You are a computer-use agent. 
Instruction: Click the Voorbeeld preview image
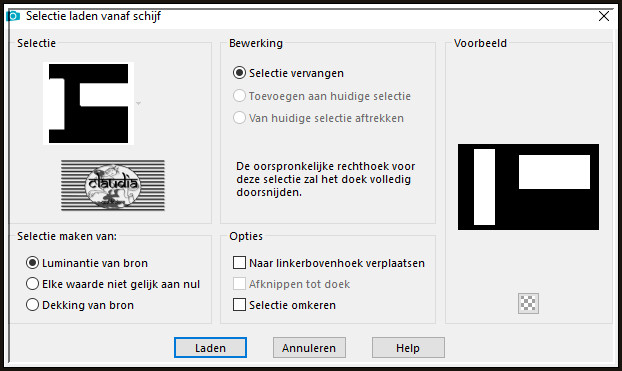528,187
